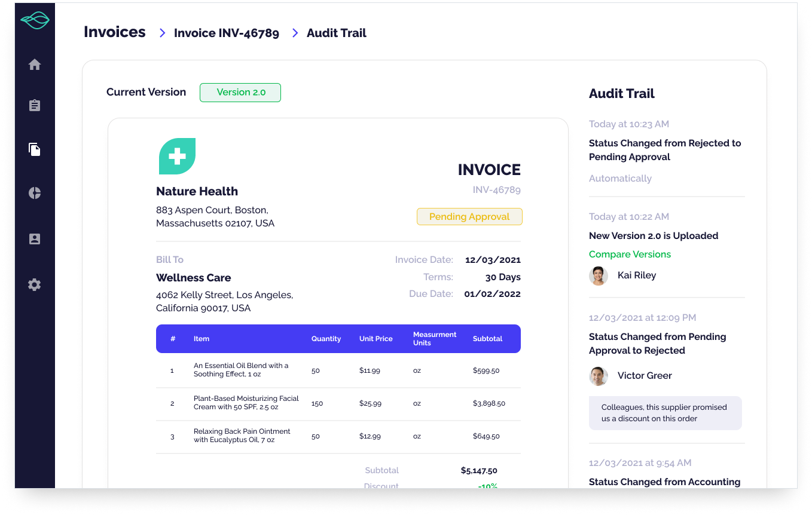Open the clipboard tasks icon in the sidebar

click(x=35, y=106)
